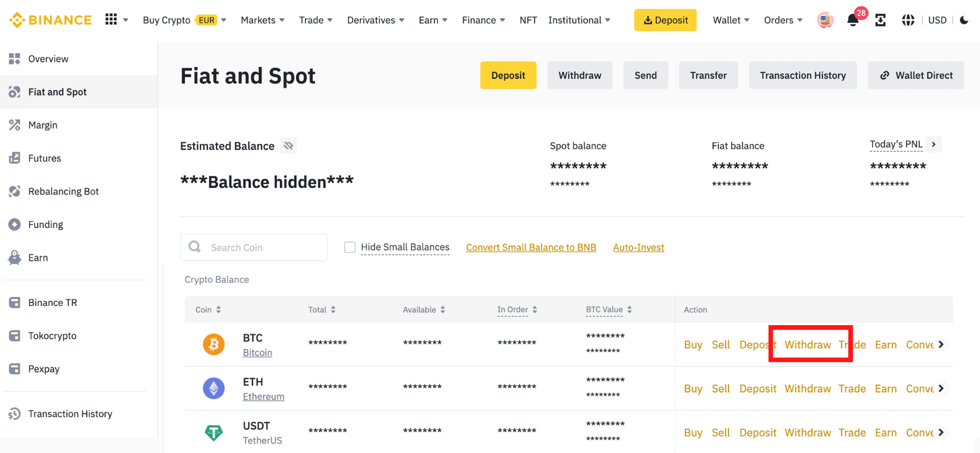The width and height of the screenshot is (980, 453).
Task: Expand more actions arrow in ETH row
Action: click(x=941, y=389)
